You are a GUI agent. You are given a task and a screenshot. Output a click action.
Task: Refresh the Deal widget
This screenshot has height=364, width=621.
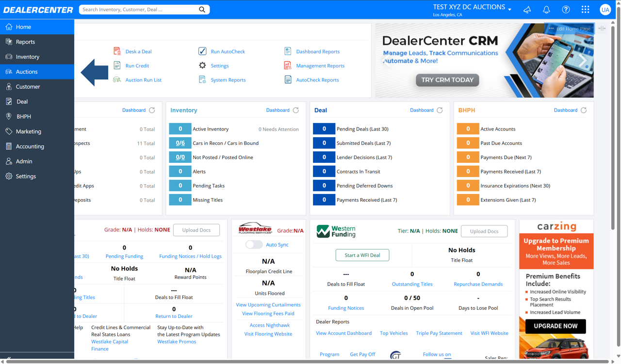tap(440, 110)
